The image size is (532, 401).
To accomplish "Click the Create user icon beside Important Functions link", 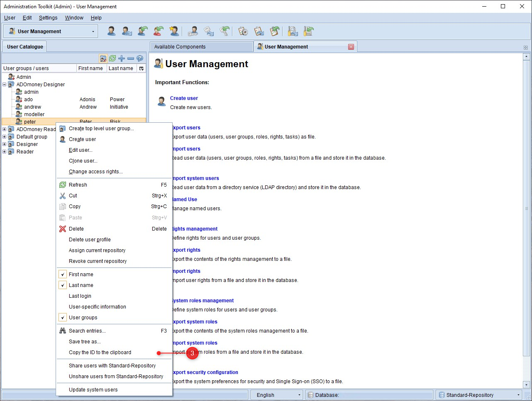I will click(x=162, y=101).
